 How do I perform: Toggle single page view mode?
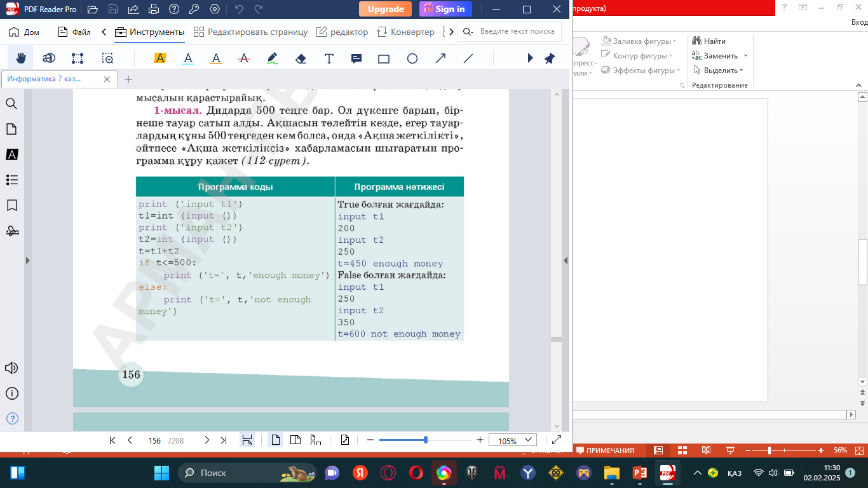[x=275, y=440]
